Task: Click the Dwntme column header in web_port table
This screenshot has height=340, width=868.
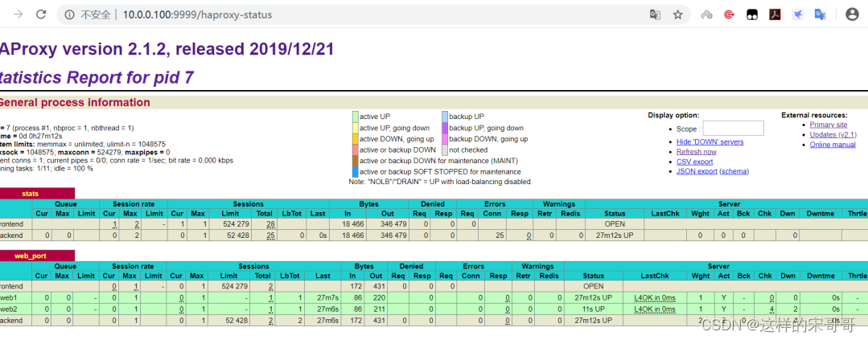Action: click(821, 276)
